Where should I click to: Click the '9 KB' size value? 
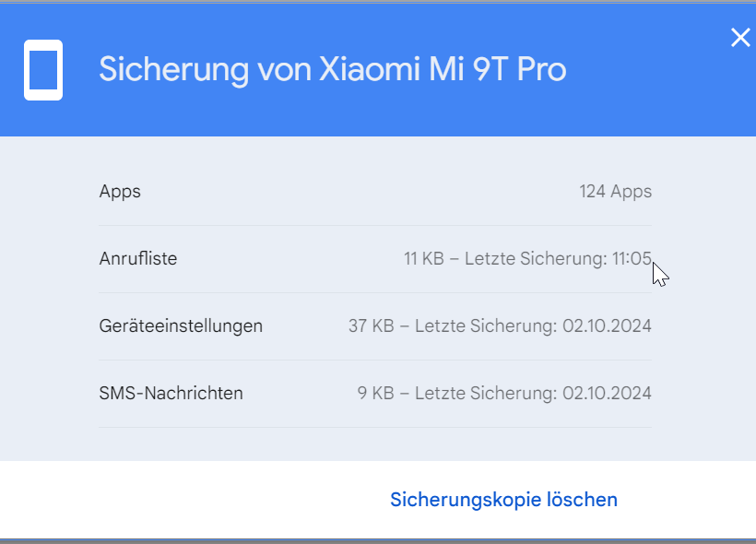376,394
